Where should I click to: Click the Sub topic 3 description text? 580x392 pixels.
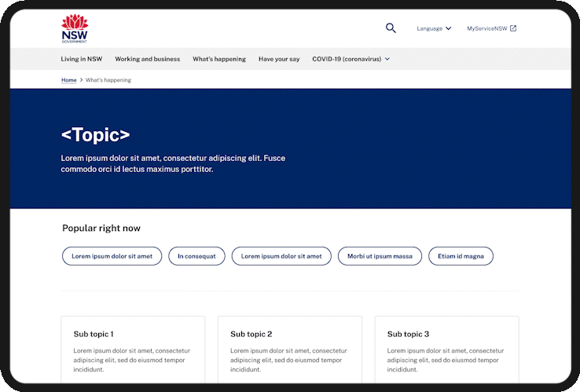point(446,360)
